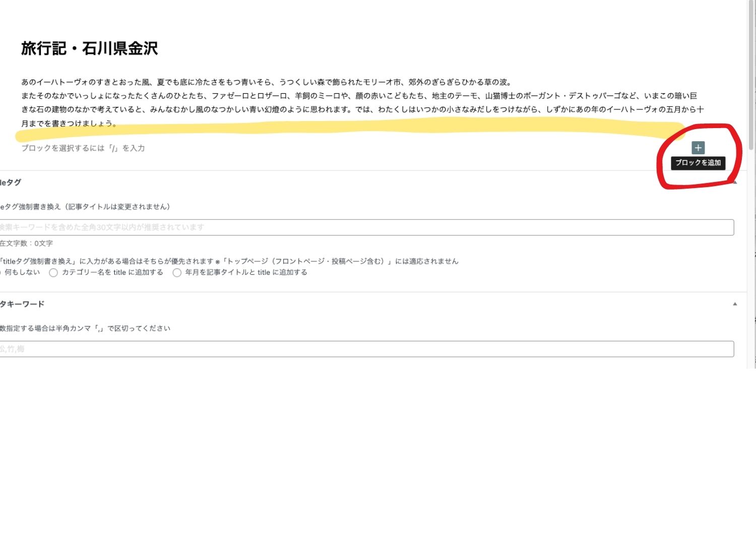The width and height of the screenshot is (756, 535).
Task: Click the plus icon to add a block
Action: point(698,148)
